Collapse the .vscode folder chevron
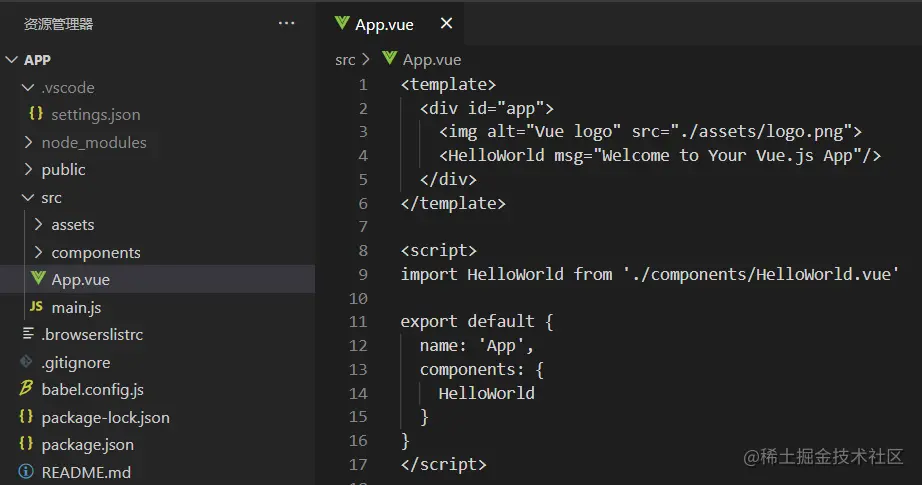 28,88
